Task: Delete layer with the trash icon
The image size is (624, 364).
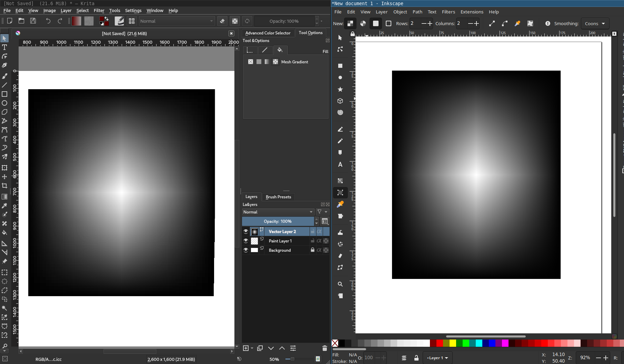Action: [324, 348]
